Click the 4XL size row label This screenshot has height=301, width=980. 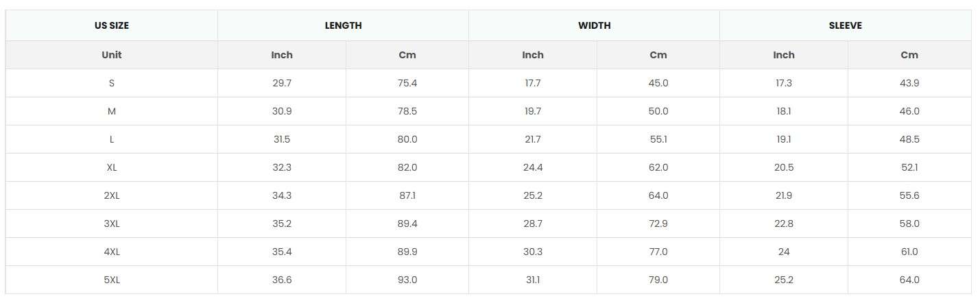click(112, 252)
